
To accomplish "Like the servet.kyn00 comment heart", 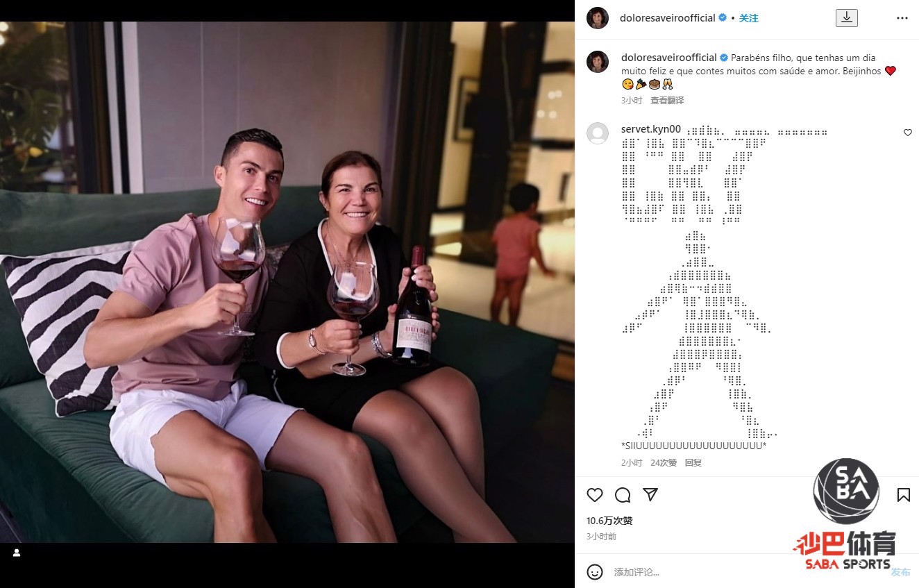I will click(x=907, y=133).
